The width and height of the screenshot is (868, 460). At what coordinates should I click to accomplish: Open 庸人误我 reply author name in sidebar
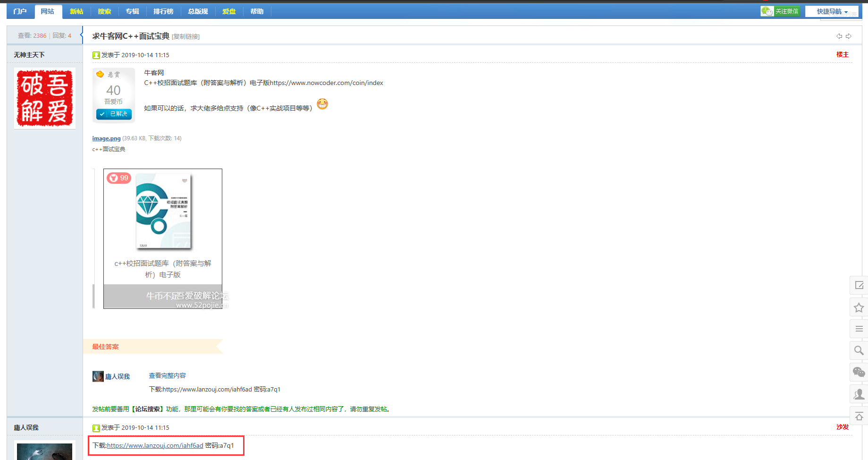pyautogui.click(x=26, y=427)
